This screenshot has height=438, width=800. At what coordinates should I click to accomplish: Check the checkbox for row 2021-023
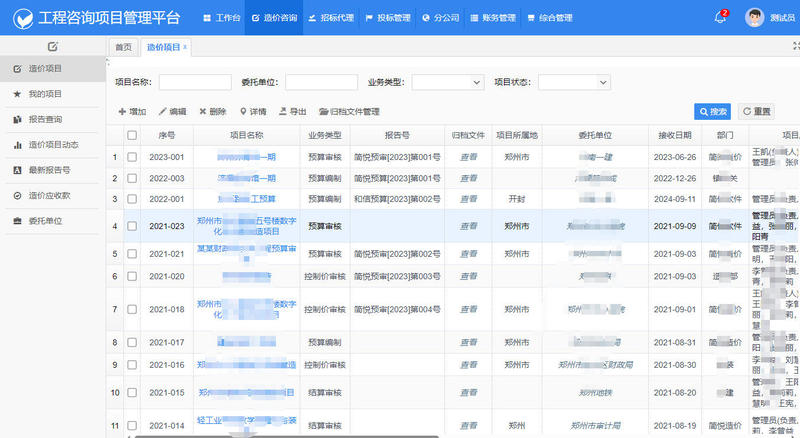click(132, 227)
